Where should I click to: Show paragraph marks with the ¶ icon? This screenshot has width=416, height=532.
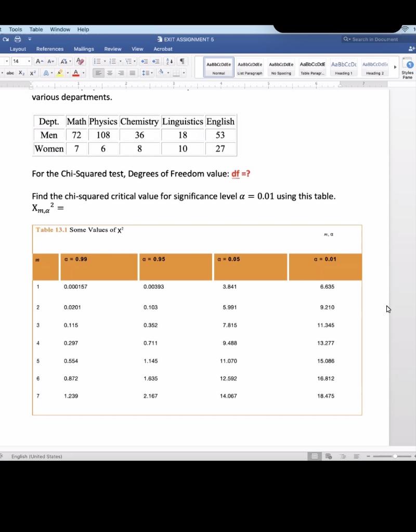point(182,62)
